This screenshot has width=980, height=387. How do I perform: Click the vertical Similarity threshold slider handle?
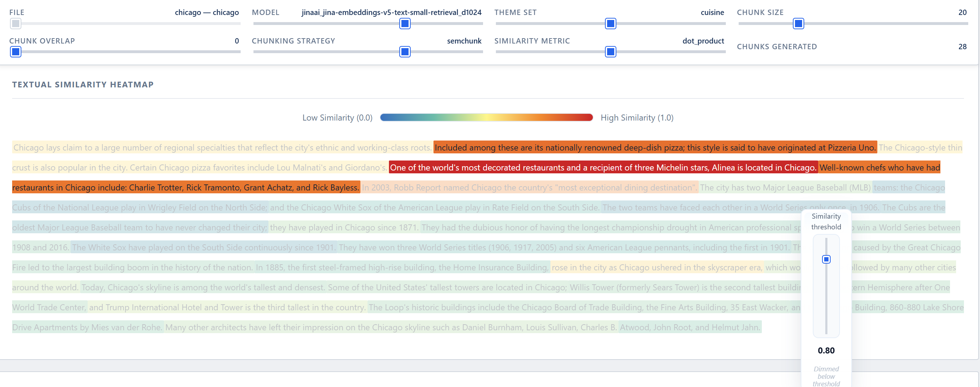(x=826, y=259)
